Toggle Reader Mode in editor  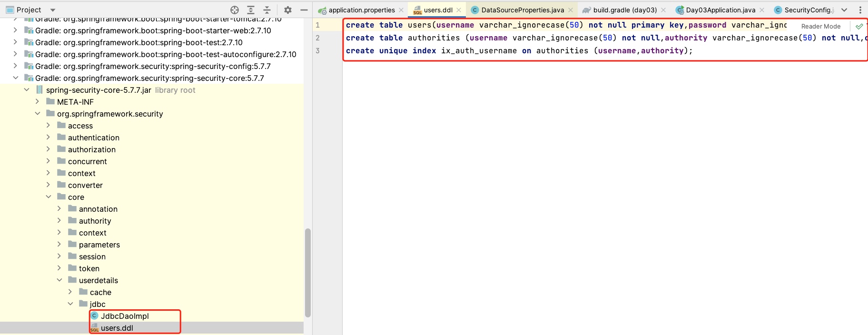821,26
